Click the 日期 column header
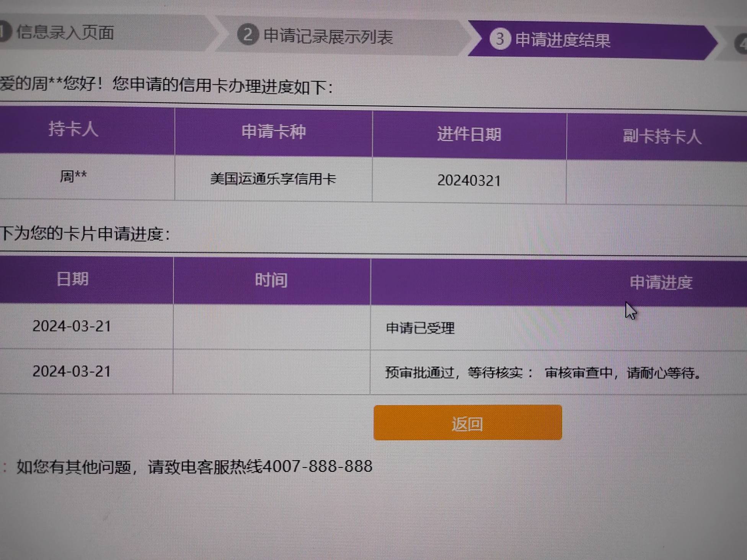747x560 pixels. click(73, 279)
